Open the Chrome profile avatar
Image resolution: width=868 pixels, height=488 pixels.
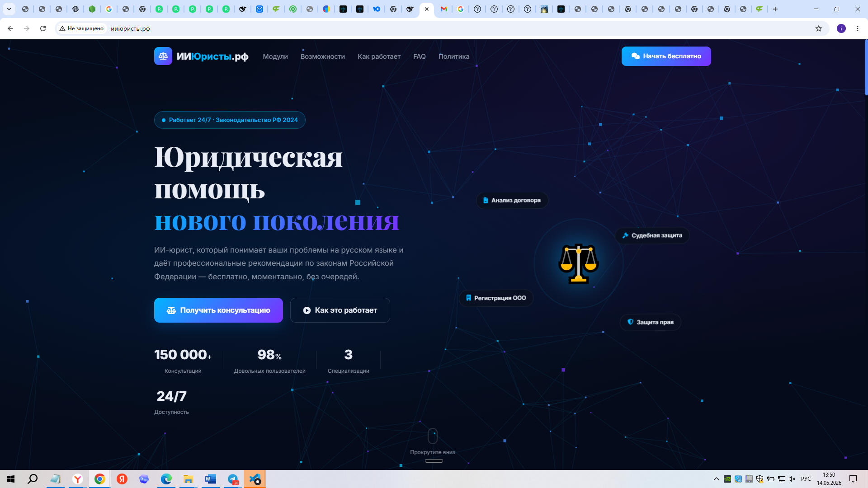click(841, 28)
